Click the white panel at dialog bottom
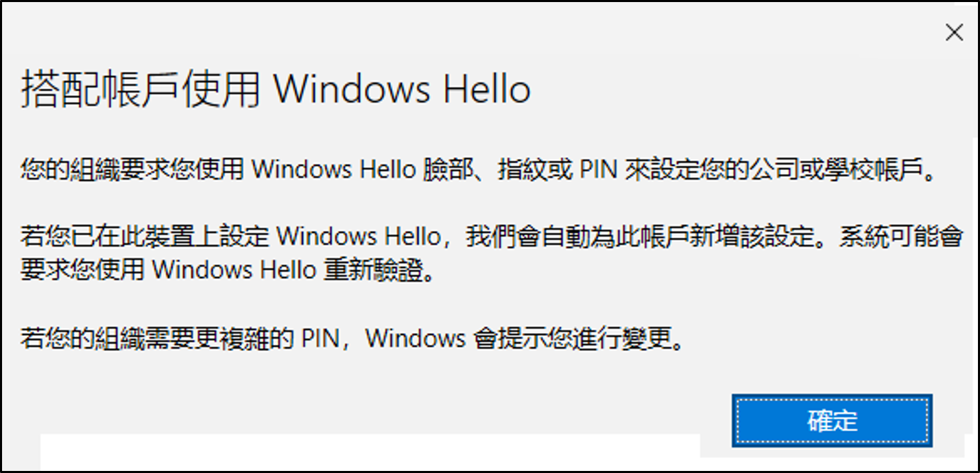The height and width of the screenshot is (473, 980). 370,452
